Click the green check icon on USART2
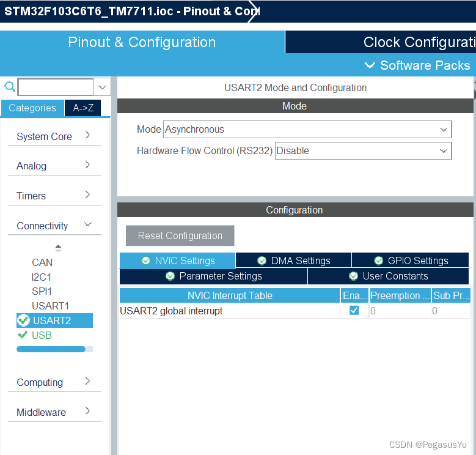The height and width of the screenshot is (455, 476). click(x=23, y=320)
